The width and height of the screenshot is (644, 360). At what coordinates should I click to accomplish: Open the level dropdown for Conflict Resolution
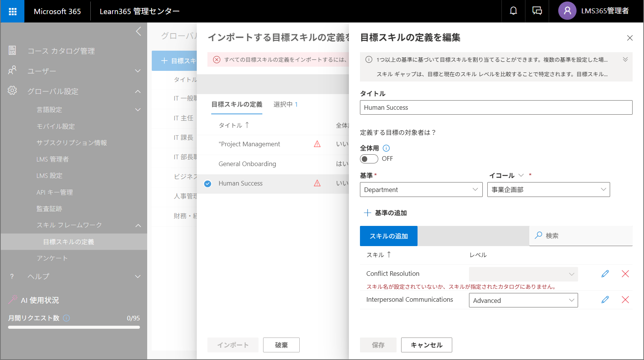(524, 274)
